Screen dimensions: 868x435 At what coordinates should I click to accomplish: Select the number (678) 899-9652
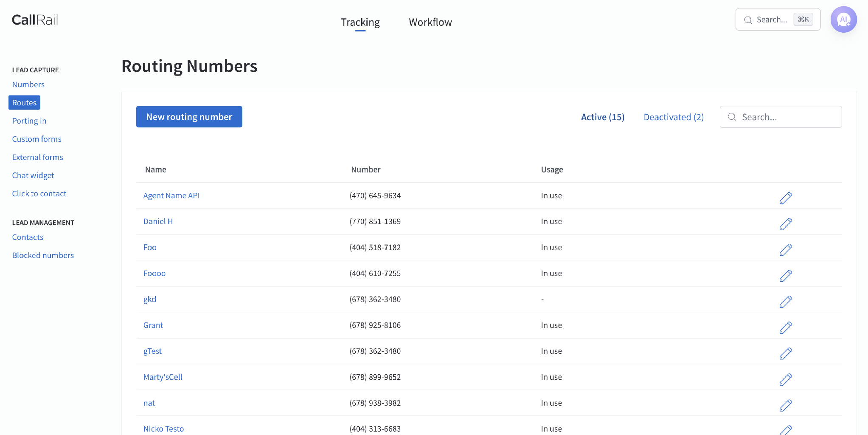coord(375,377)
